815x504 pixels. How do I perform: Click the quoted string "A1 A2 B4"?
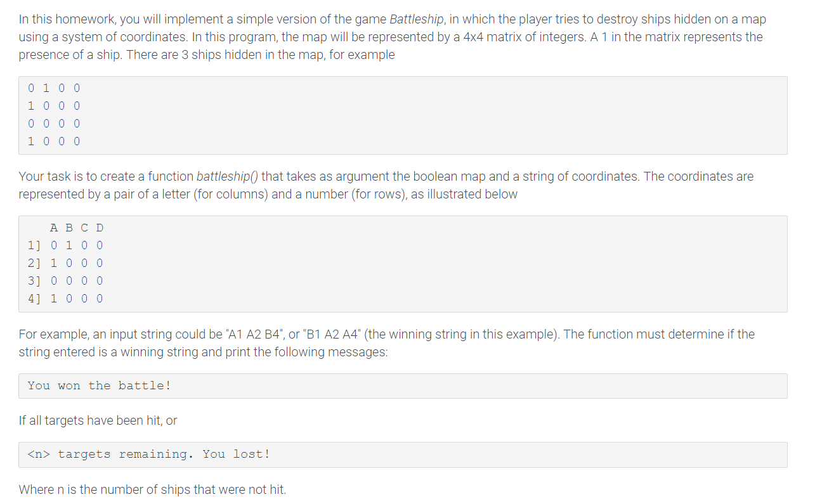(x=252, y=334)
